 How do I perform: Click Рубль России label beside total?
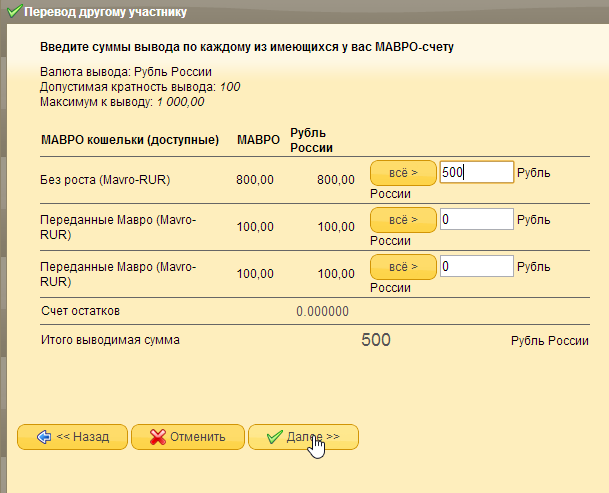point(550,341)
